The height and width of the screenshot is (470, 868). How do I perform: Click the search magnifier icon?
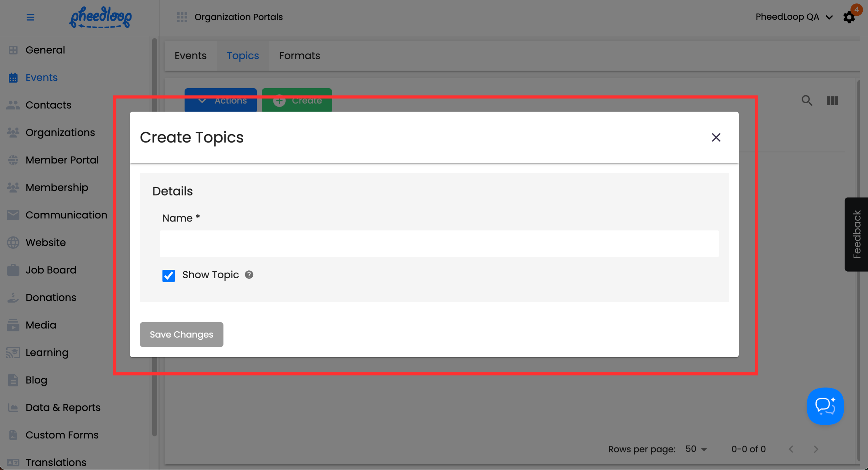pyautogui.click(x=807, y=100)
